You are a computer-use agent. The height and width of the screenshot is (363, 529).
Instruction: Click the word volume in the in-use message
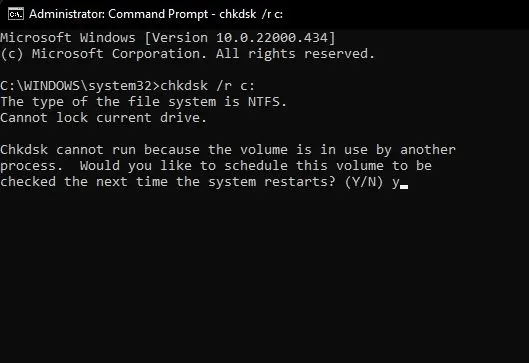(x=264, y=150)
